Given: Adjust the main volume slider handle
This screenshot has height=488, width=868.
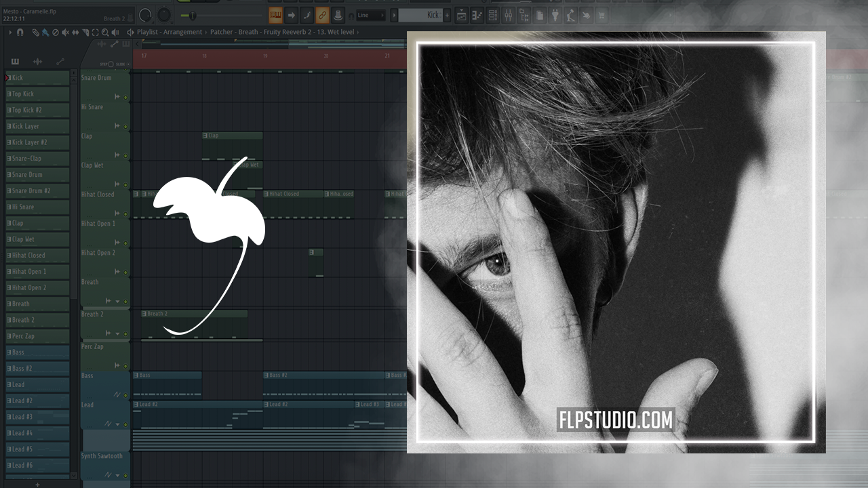Looking at the screenshot, I should pyautogui.click(x=192, y=15).
